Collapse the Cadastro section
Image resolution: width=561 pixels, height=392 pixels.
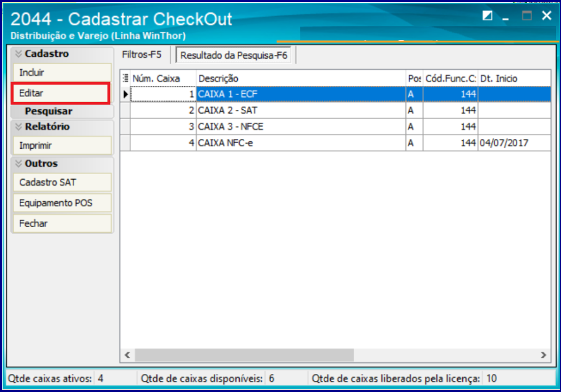click(19, 54)
